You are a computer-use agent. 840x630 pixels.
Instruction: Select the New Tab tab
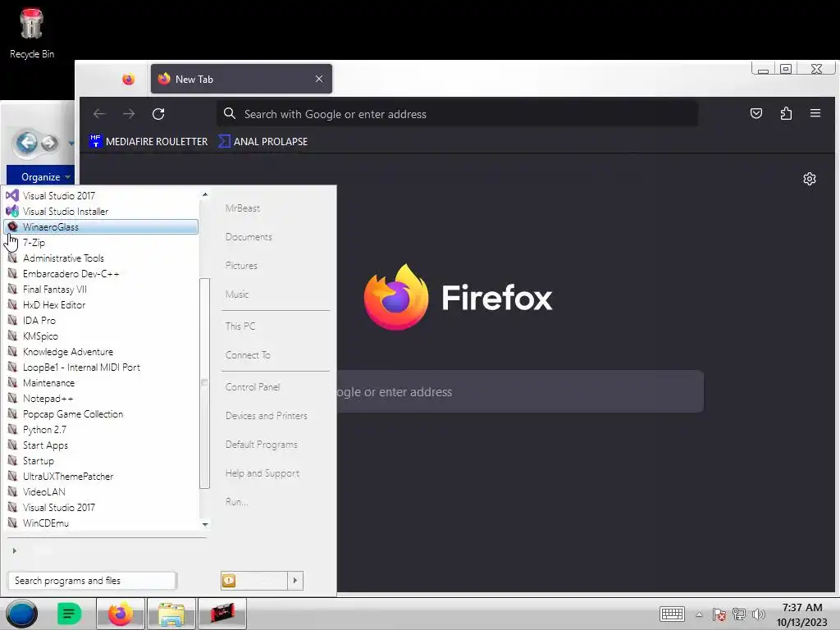click(x=242, y=79)
